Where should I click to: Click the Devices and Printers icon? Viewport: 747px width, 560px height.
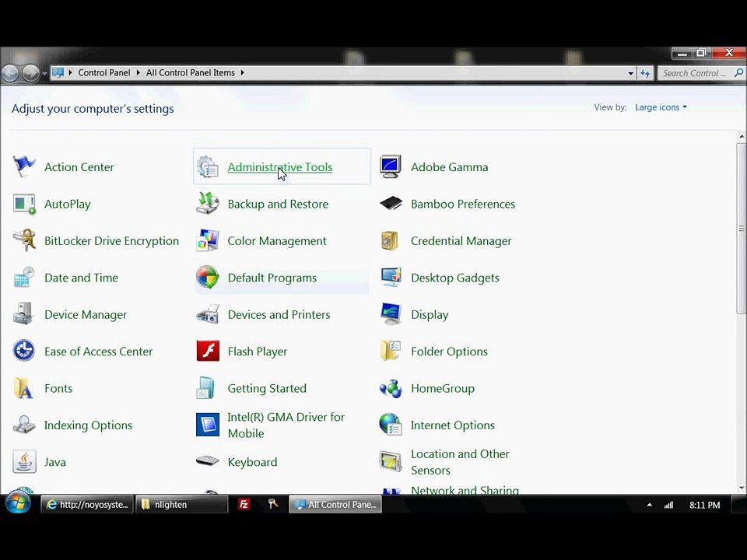[208, 314]
